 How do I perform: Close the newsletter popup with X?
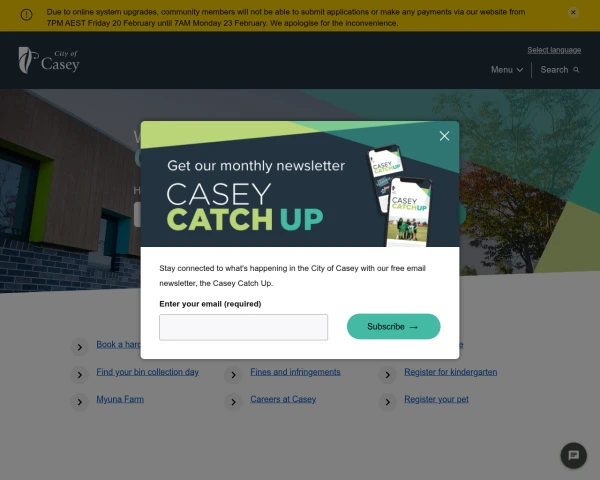444,136
